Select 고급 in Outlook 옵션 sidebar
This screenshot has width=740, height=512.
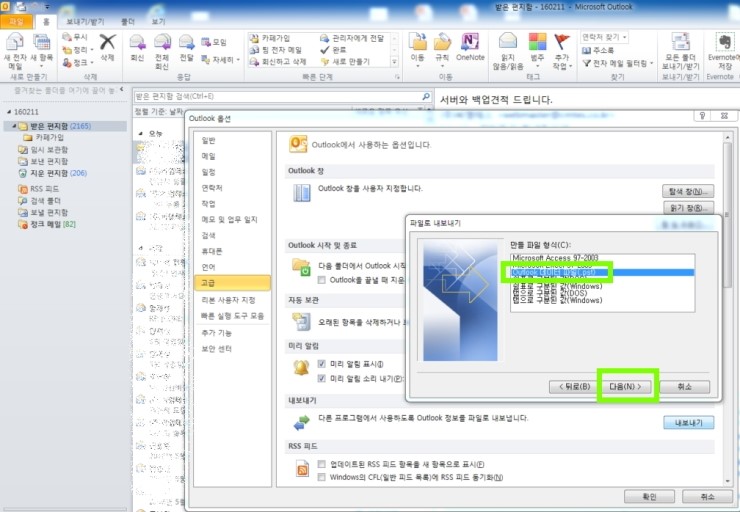point(232,283)
